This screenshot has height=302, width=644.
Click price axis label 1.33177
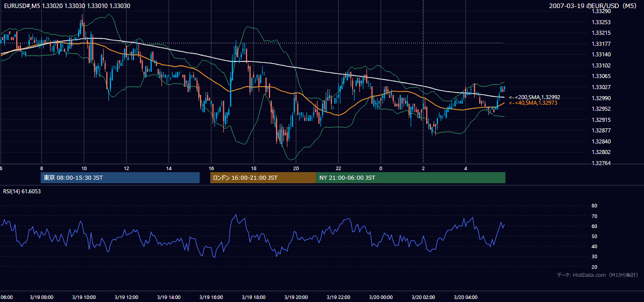click(x=600, y=44)
